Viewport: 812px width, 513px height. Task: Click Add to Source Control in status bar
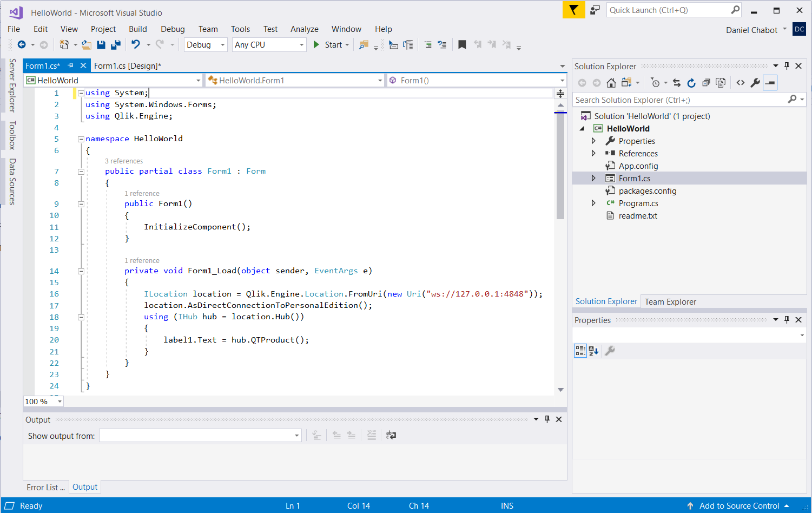tap(739, 506)
